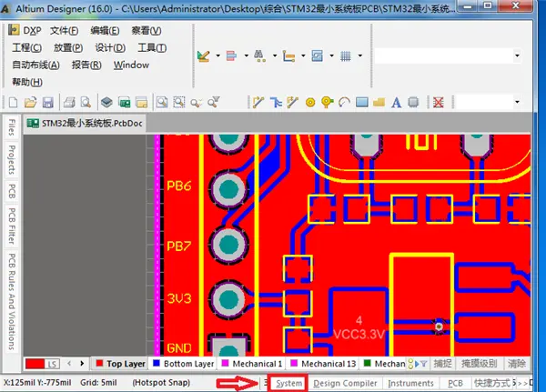Viewport: 546px width, 392px height.
Task: Select the place arc tool
Action: [344, 103]
